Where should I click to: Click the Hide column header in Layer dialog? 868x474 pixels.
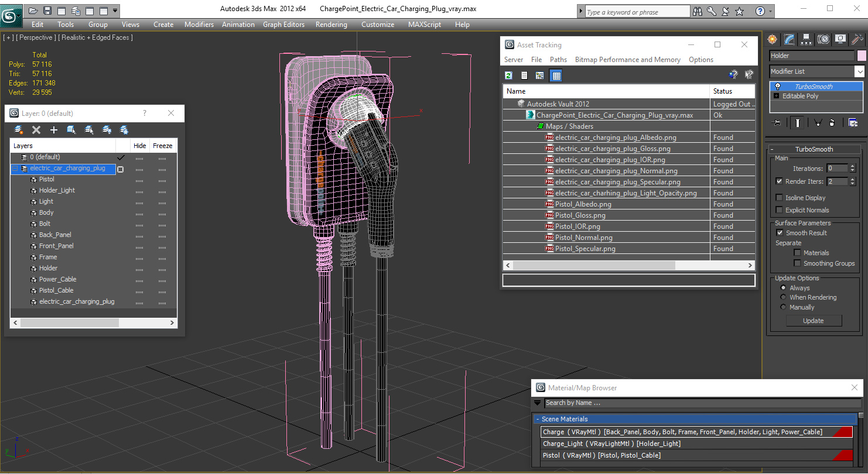pyautogui.click(x=140, y=146)
